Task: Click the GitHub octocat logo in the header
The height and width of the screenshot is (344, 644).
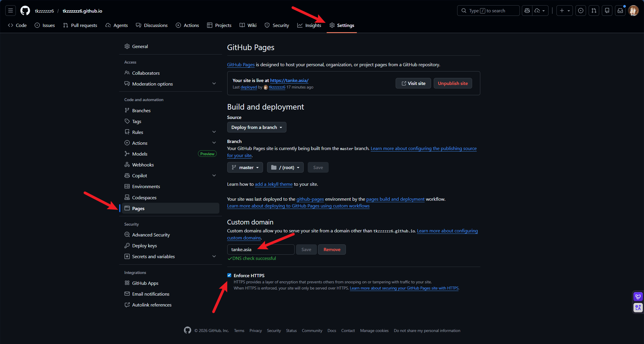Action: (x=25, y=11)
